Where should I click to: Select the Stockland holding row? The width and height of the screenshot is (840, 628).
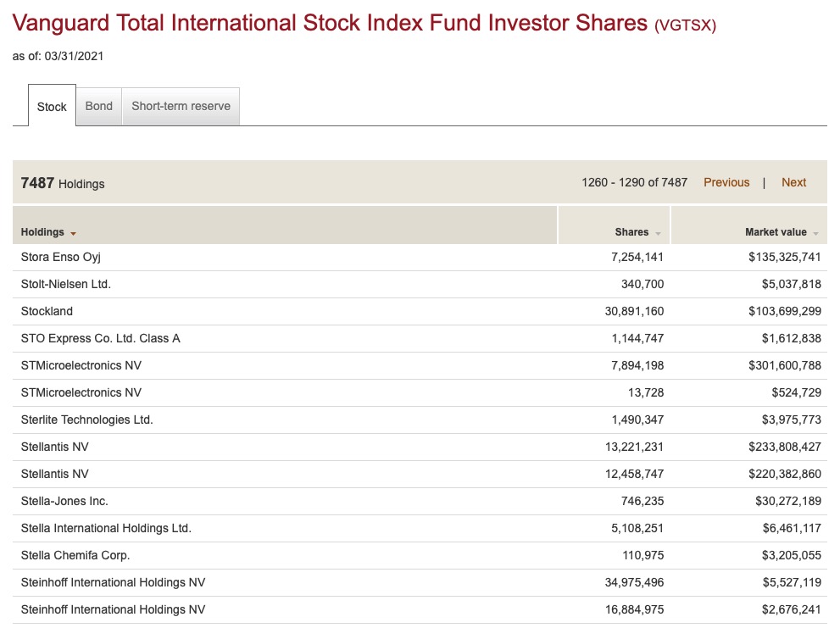pos(47,310)
